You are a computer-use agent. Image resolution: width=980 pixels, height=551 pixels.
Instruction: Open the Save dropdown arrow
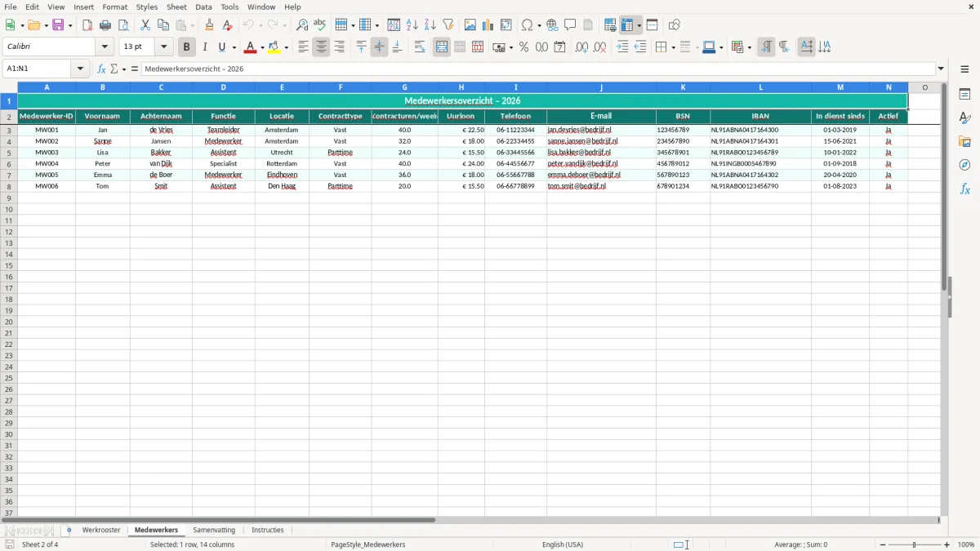pyautogui.click(x=70, y=25)
